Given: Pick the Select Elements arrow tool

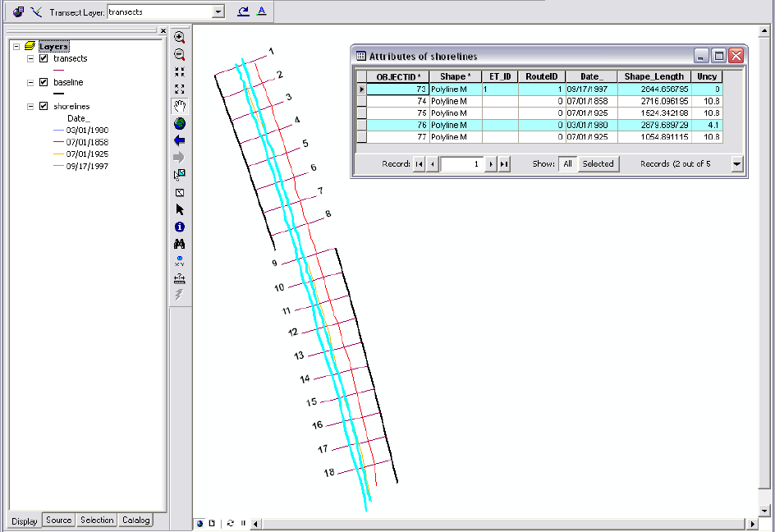Looking at the screenshot, I should point(180,209).
